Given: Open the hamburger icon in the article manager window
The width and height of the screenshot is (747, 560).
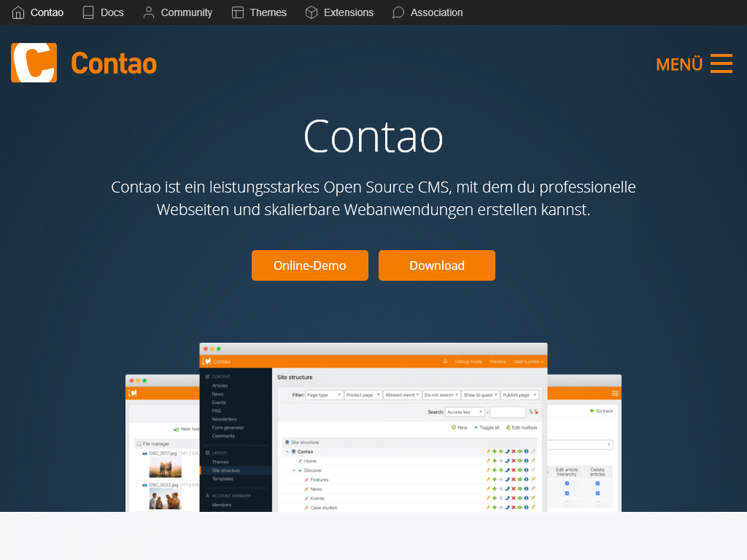Looking at the screenshot, I should 614,393.
